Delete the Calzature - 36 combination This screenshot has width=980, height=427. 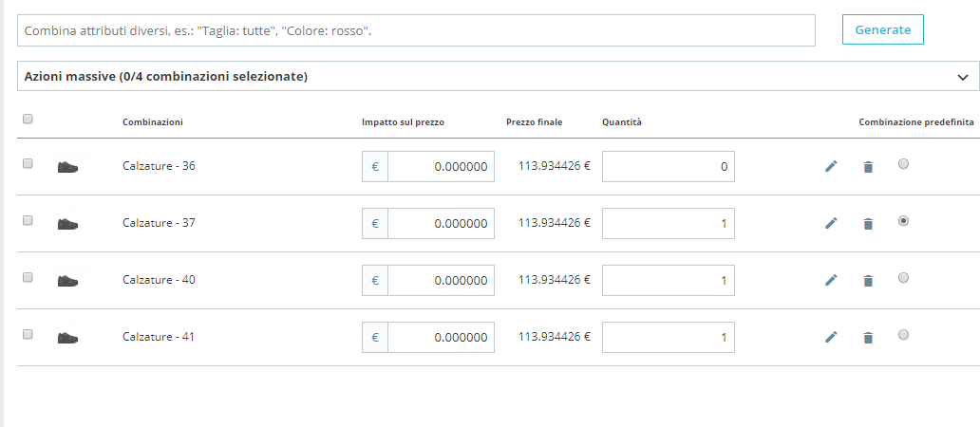pos(868,167)
